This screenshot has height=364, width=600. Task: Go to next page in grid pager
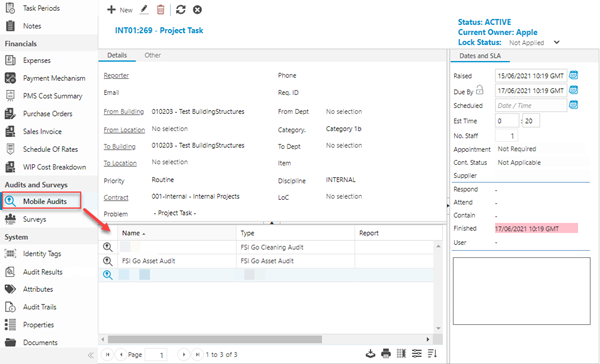(x=184, y=355)
